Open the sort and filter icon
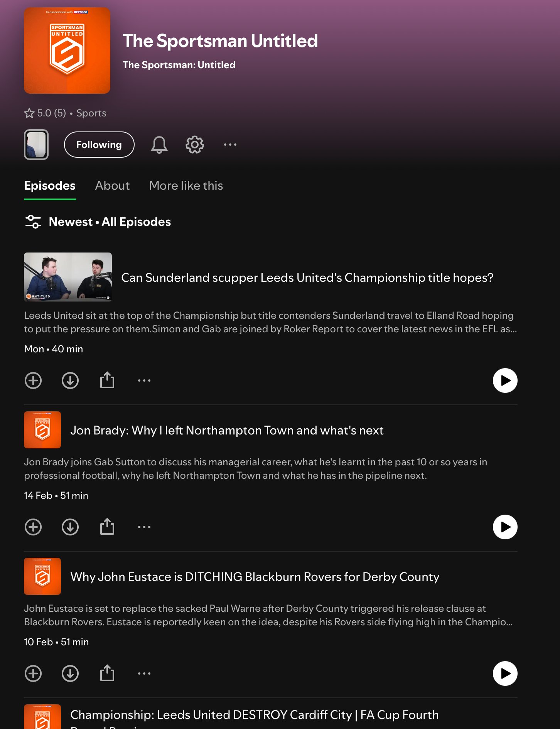This screenshot has height=729, width=560. [x=33, y=222]
